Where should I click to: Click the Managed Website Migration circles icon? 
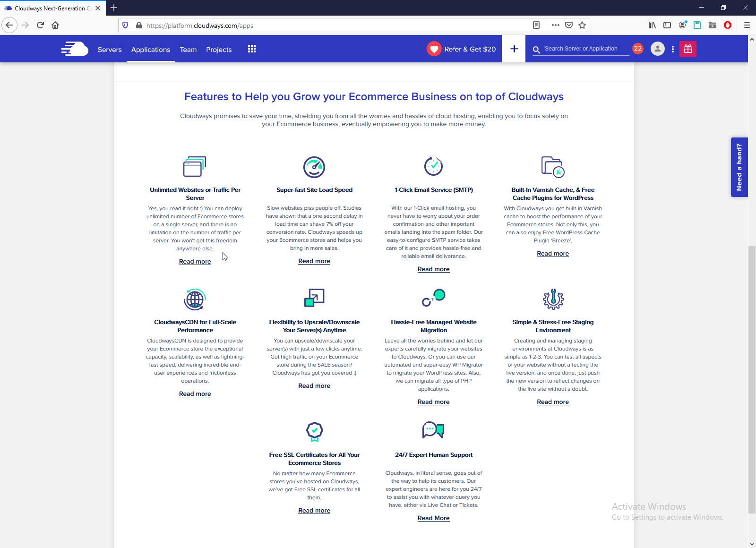point(434,298)
